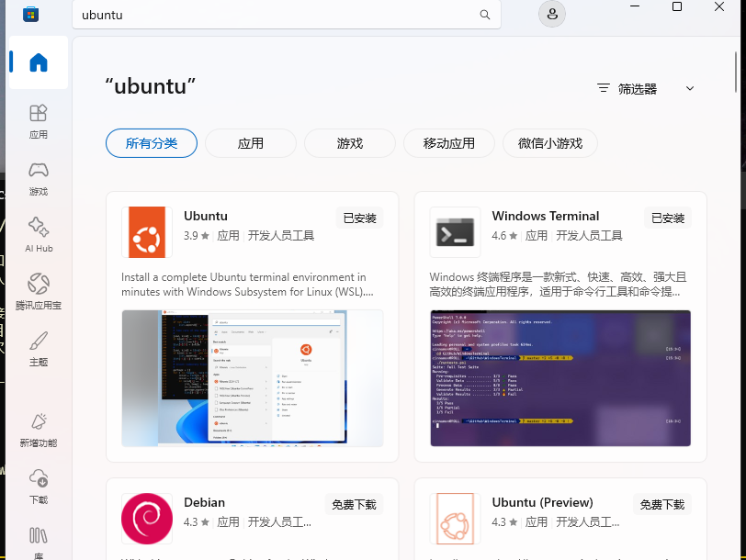Image resolution: width=746 pixels, height=560 pixels.
Task: Click the ubuntu search input field
Action: coord(276,15)
